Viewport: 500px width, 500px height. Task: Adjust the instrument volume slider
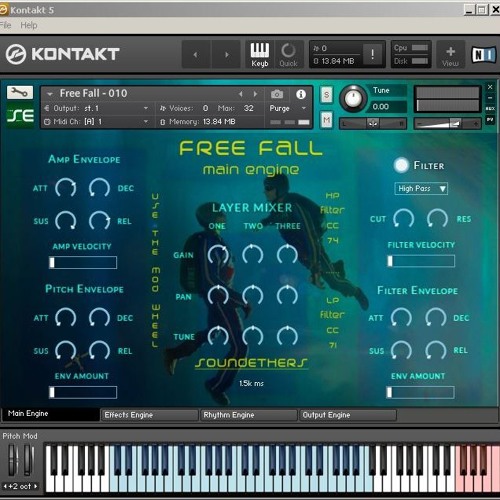pyautogui.click(x=447, y=124)
